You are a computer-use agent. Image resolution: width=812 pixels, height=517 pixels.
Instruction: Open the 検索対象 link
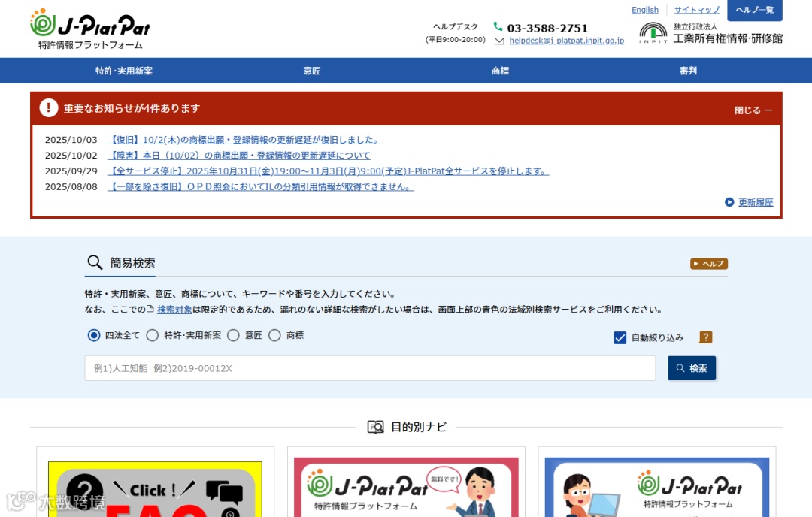click(174, 310)
